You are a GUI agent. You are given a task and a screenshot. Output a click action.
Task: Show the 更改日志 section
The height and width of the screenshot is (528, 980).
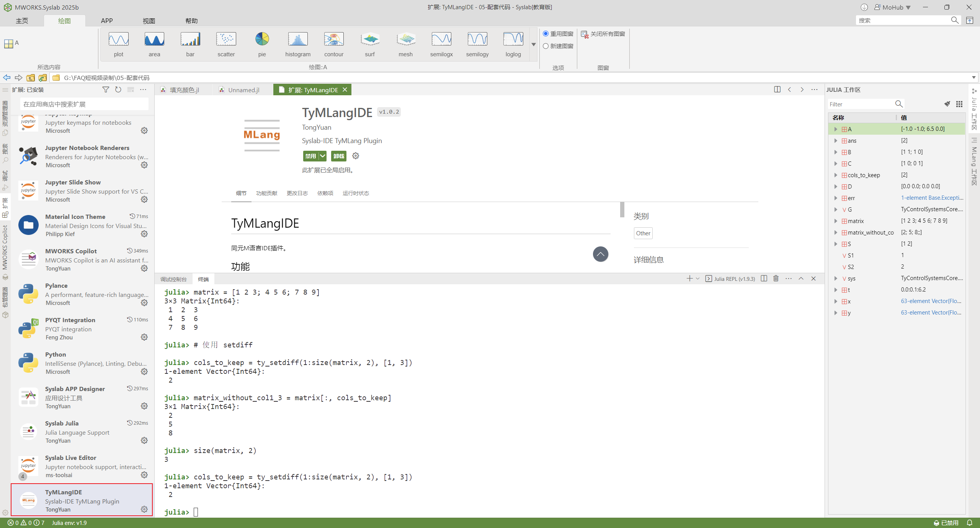click(297, 193)
